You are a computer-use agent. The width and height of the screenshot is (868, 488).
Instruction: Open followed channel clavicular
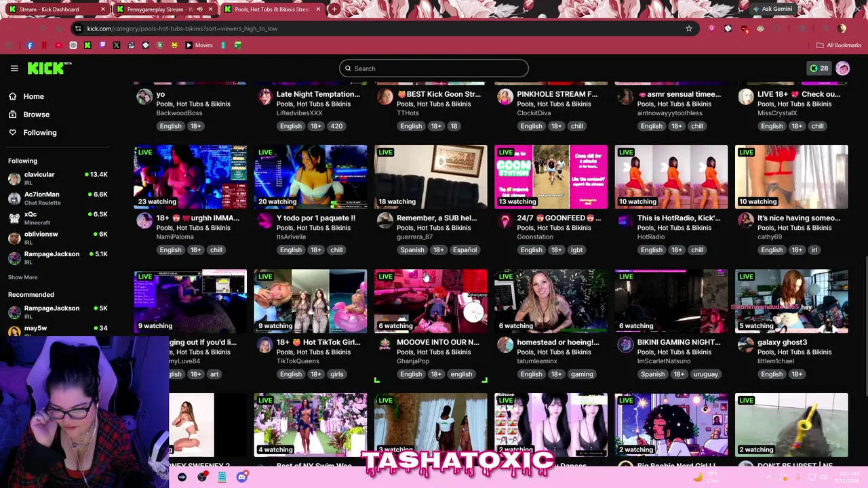pos(58,179)
